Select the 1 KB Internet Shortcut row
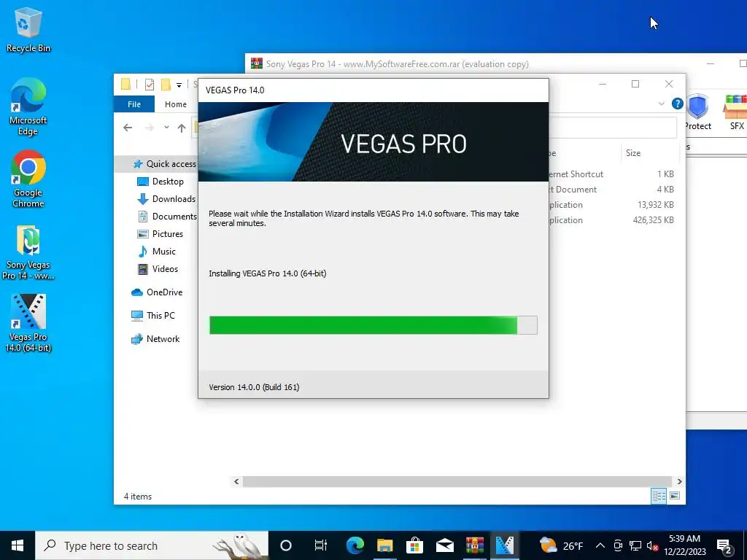The image size is (747, 560). coord(613,174)
